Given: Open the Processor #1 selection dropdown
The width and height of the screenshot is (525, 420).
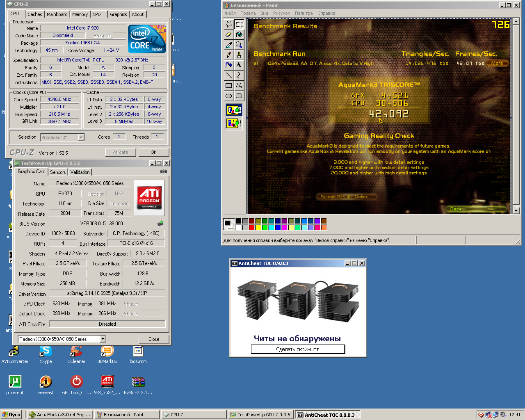Looking at the screenshot, I should (x=81, y=137).
